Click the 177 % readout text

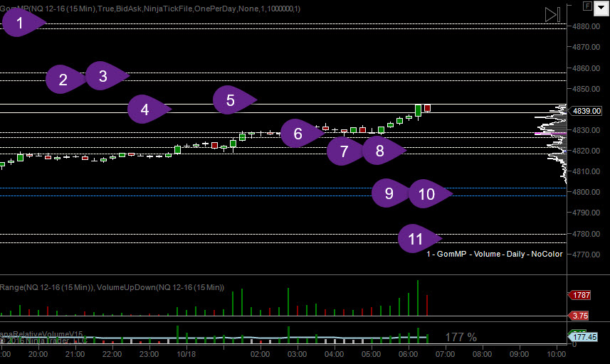click(461, 337)
